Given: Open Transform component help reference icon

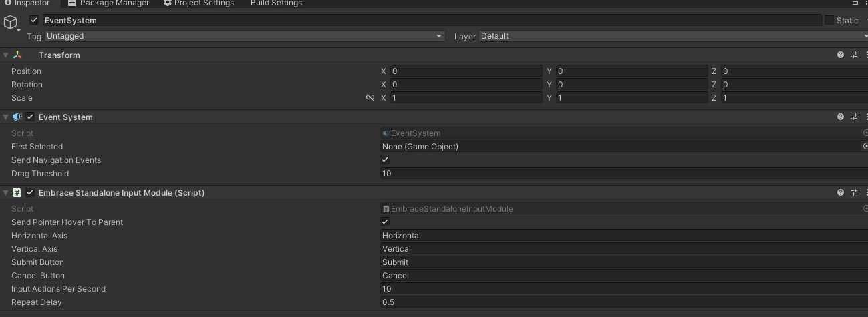Looking at the screenshot, I should tap(841, 55).
